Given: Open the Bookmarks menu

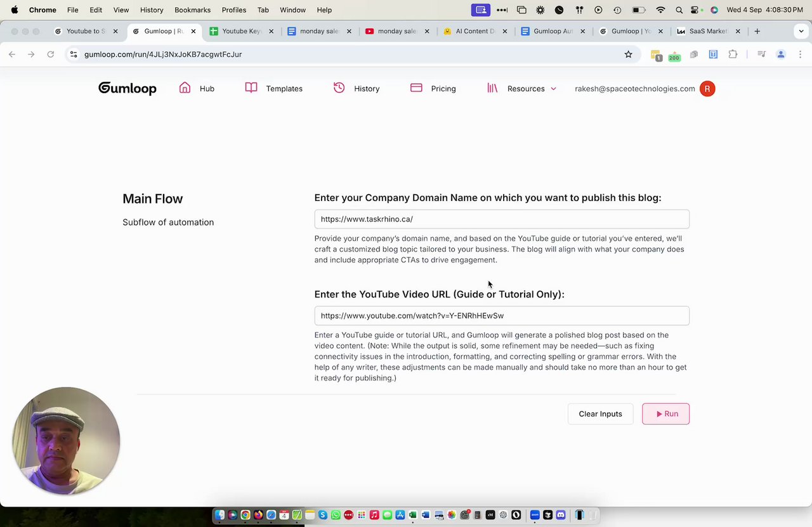Looking at the screenshot, I should coord(193,10).
